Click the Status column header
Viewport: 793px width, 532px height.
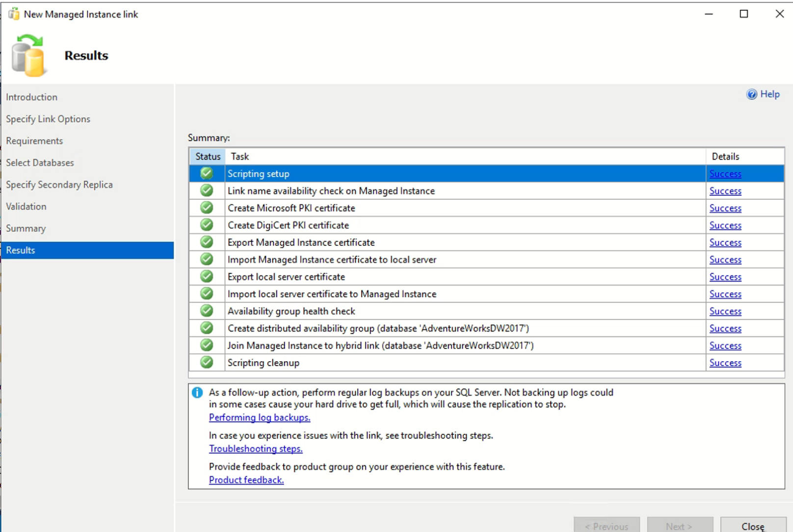pyautogui.click(x=208, y=157)
